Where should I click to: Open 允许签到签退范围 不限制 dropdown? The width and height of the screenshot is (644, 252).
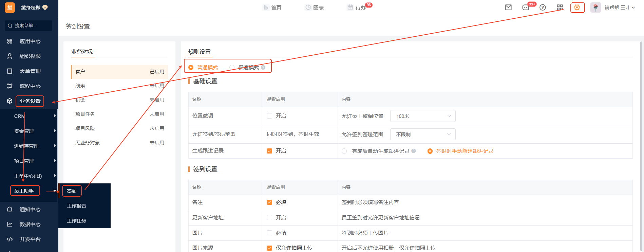423,134
